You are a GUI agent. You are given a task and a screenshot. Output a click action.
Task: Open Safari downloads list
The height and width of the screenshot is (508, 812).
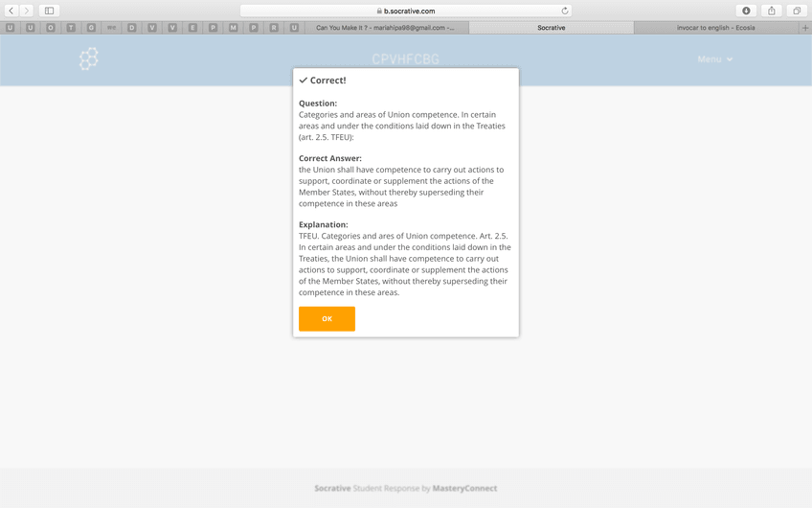coord(746,11)
